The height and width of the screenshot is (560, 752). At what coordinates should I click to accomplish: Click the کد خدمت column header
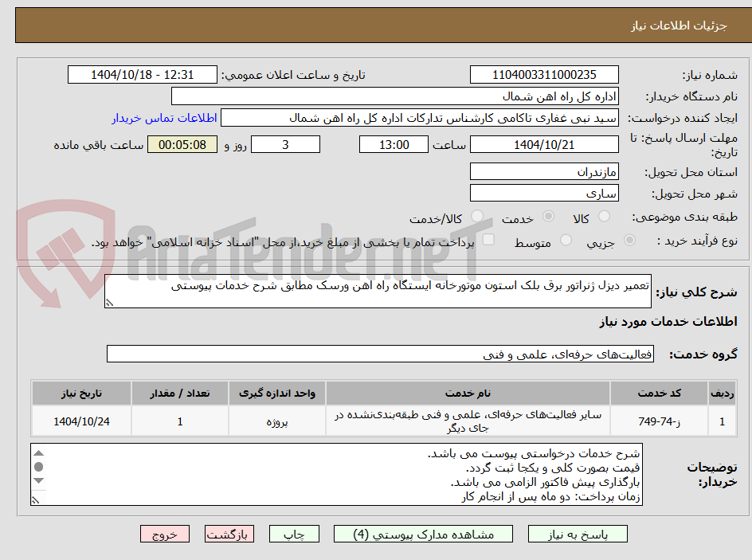[659, 394]
